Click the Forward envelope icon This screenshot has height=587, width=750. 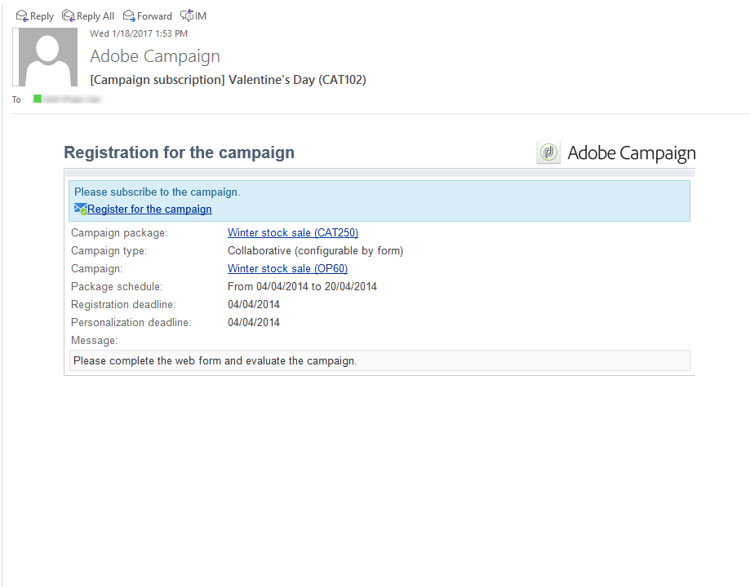(x=129, y=16)
